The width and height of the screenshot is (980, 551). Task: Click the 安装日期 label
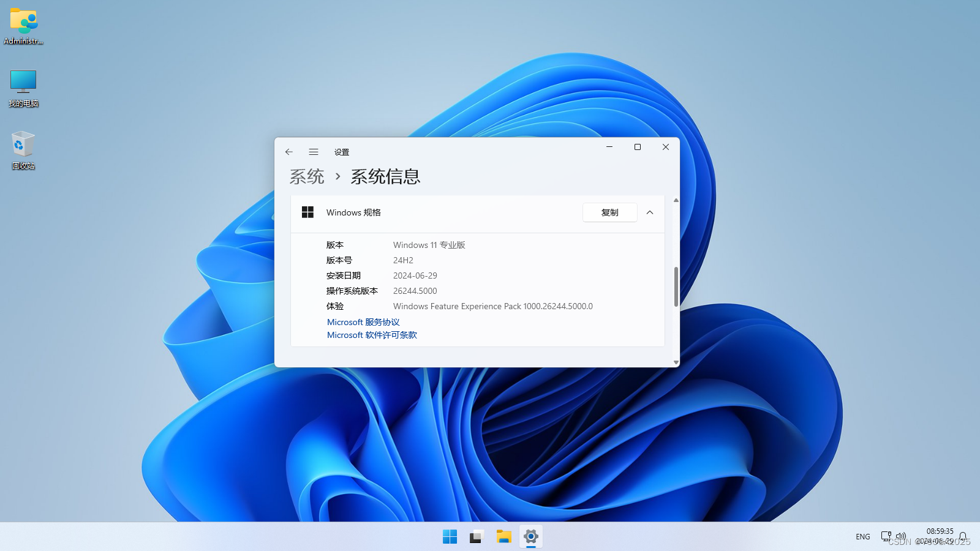point(344,275)
